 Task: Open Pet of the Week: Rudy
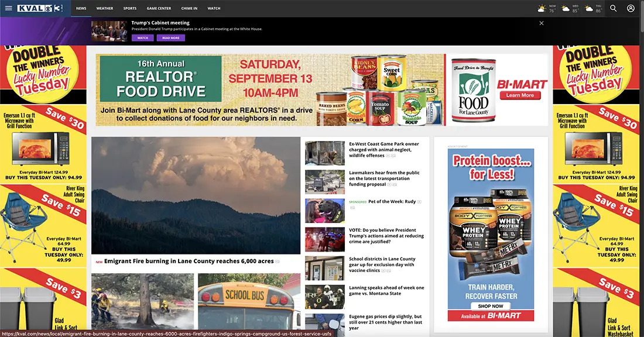click(392, 201)
